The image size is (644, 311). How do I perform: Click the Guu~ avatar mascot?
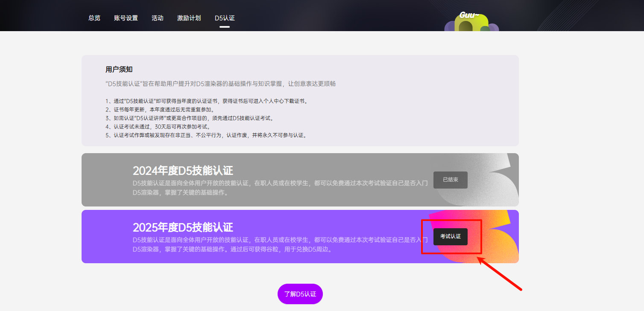471,21
